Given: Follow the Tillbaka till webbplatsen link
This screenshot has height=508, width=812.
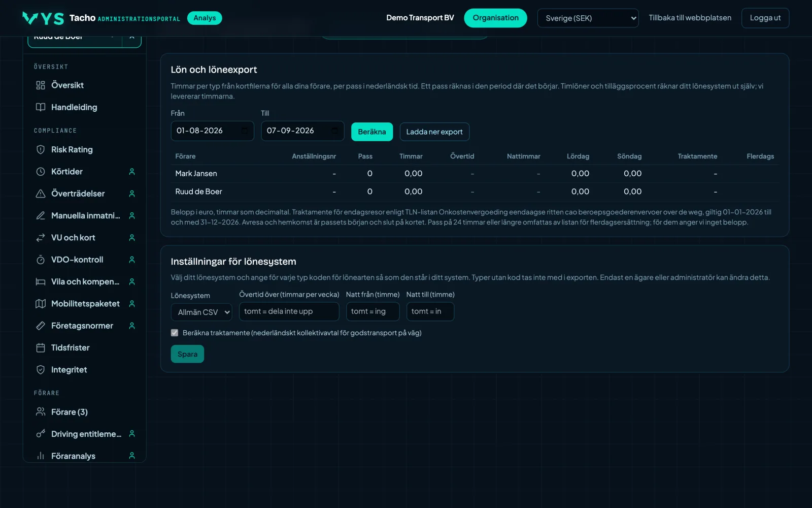Looking at the screenshot, I should pos(690,18).
